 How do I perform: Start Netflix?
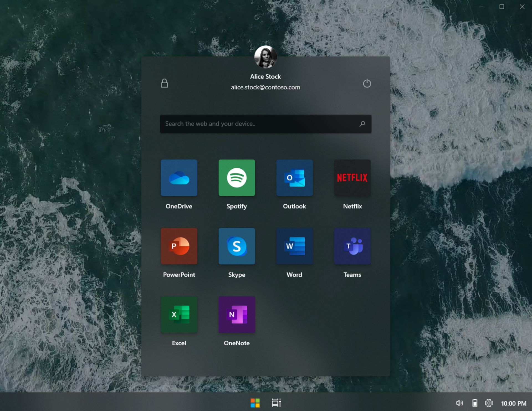click(352, 178)
